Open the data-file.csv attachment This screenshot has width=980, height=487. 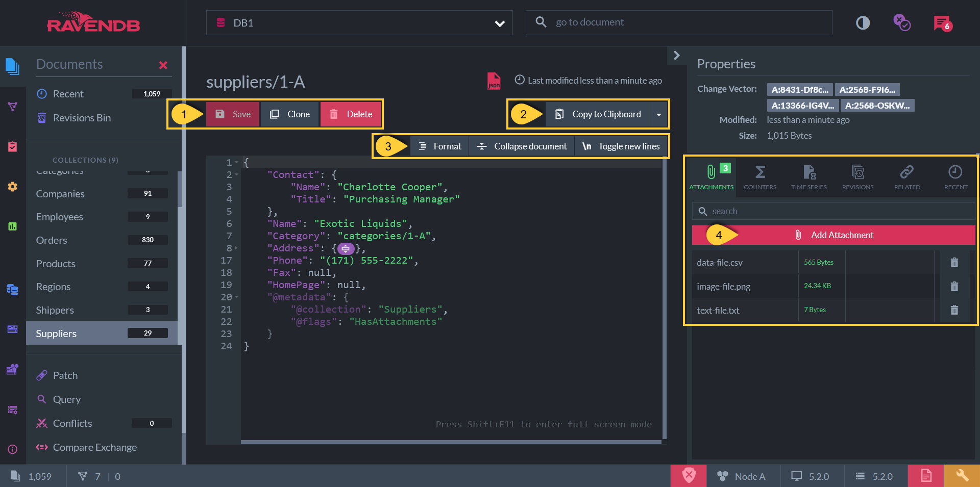(720, 263)
